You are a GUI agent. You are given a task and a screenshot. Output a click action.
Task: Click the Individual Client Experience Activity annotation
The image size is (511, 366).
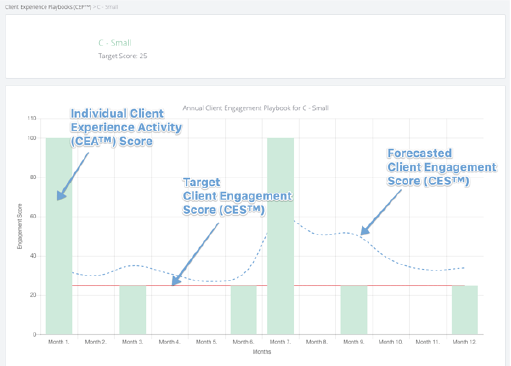(126, 127)
